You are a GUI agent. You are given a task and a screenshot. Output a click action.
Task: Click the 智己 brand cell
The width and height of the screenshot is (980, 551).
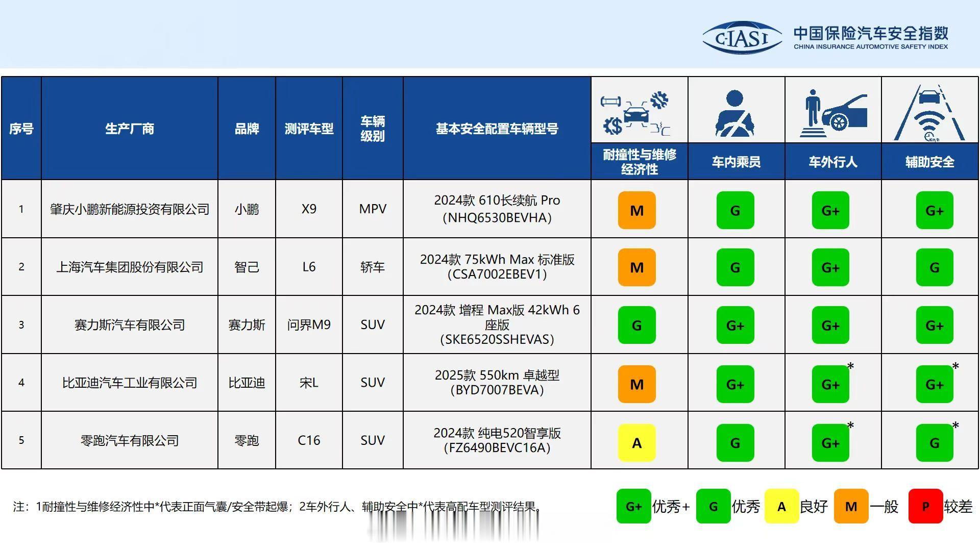coord(247,267)
